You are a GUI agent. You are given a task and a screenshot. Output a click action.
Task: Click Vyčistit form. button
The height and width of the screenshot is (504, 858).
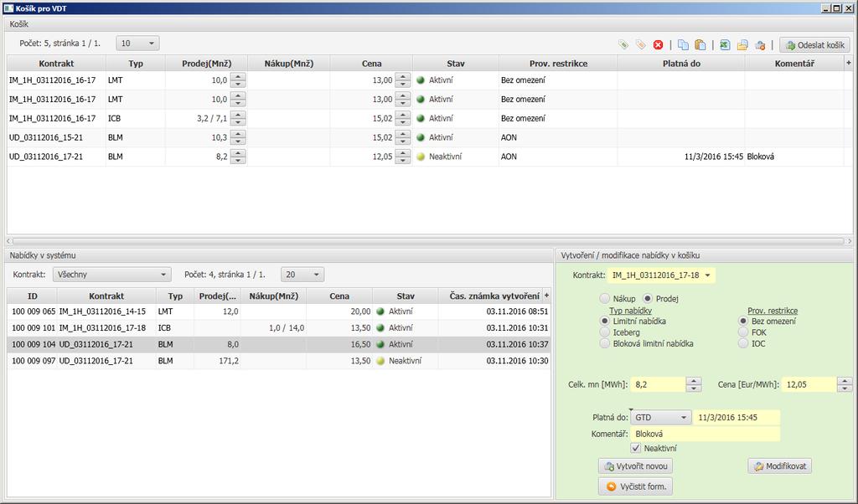(x=635, y=486)
